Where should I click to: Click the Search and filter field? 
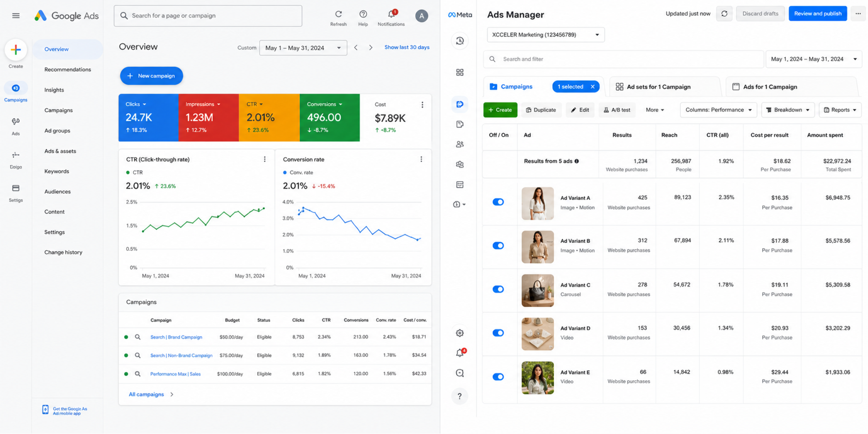(x=623, y=59)
